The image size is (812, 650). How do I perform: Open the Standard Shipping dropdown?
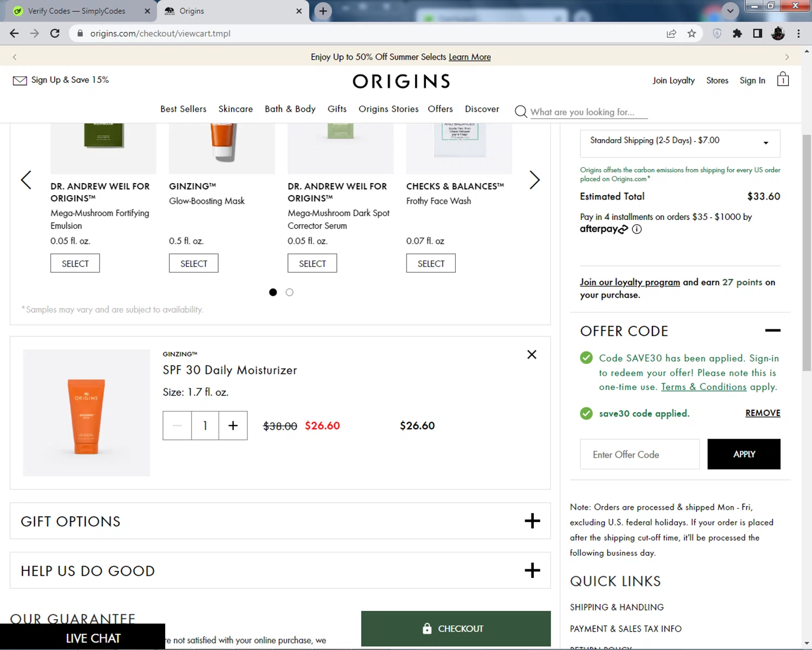[680, 143]
